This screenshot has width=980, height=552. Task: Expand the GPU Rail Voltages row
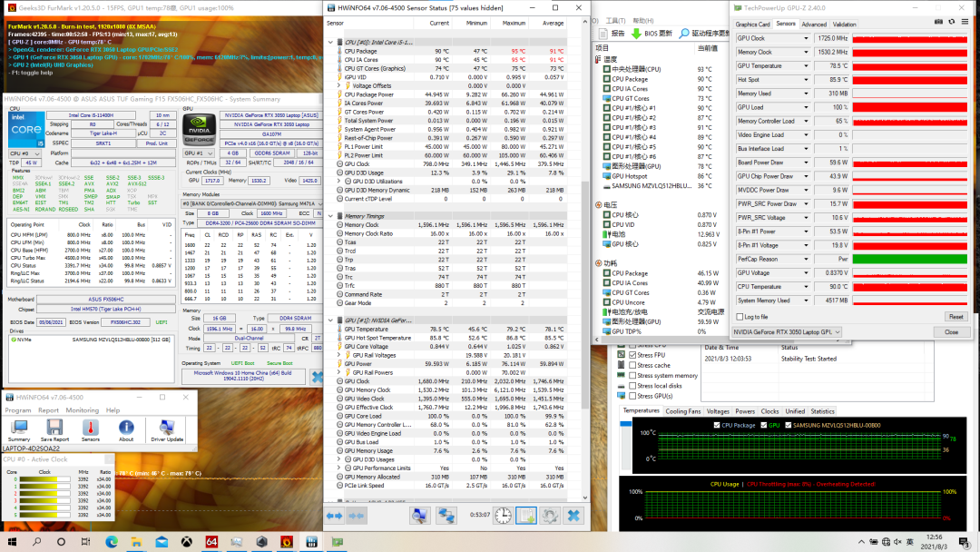[339, 355]
